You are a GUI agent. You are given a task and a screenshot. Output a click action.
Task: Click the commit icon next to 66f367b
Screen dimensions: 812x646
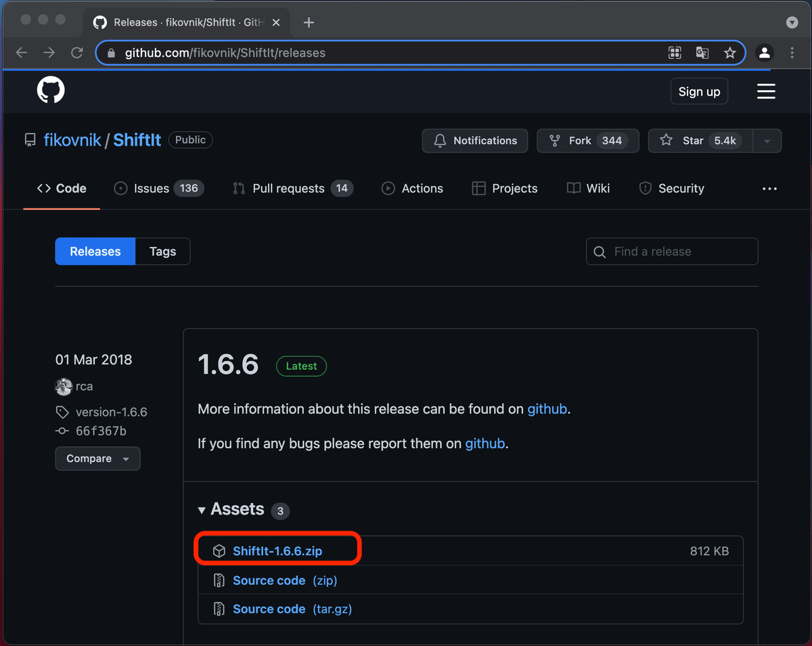tap(62, 431)
